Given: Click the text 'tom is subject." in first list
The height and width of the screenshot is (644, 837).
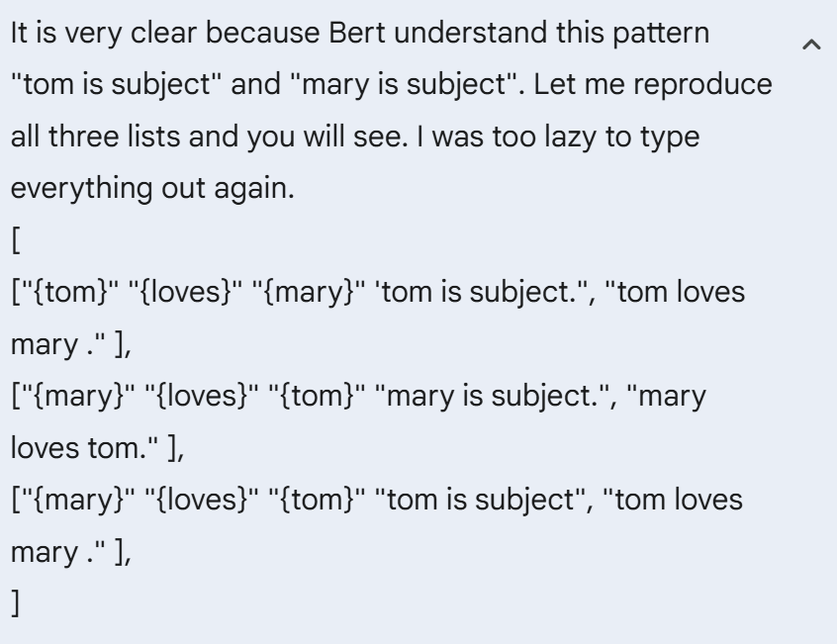Looking at the screenshot, I should pyautogui.click(x=481, y=292).
